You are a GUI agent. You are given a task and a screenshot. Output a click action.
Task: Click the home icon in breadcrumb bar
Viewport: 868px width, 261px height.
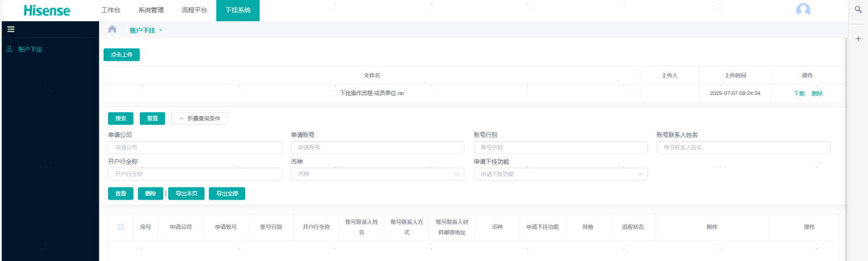(112, 29)
